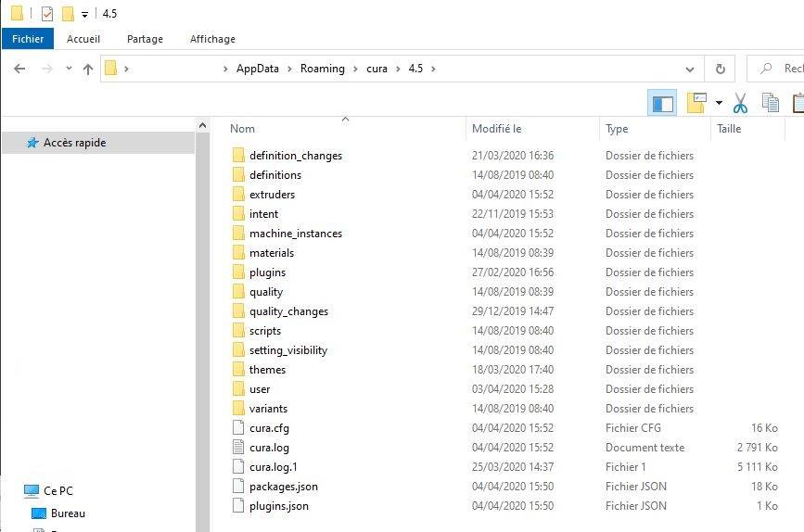This screenshot has width=804, height=532.
Task: Select the materials folder icon
Action: (238, 253)
